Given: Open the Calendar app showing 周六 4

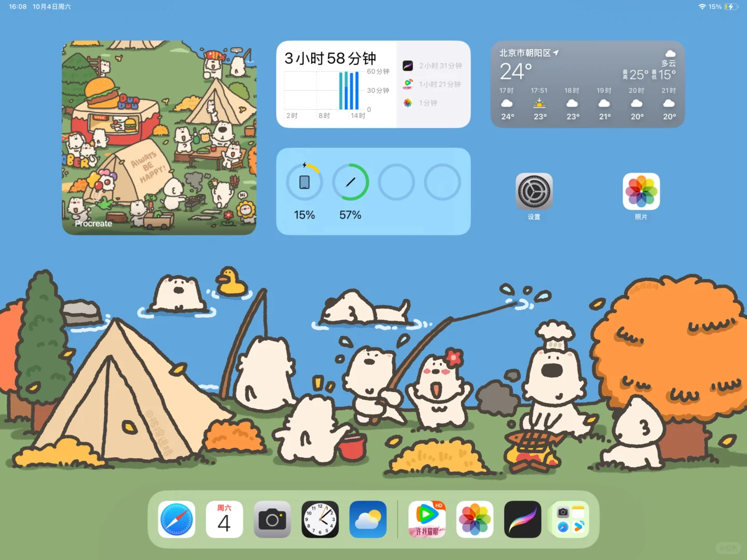Looking at the screenshot, I should 224,520.
